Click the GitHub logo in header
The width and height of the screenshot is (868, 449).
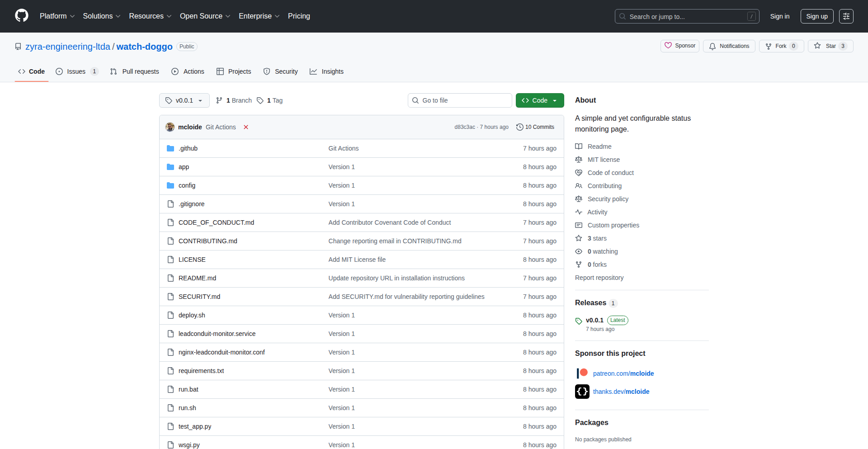22,16
